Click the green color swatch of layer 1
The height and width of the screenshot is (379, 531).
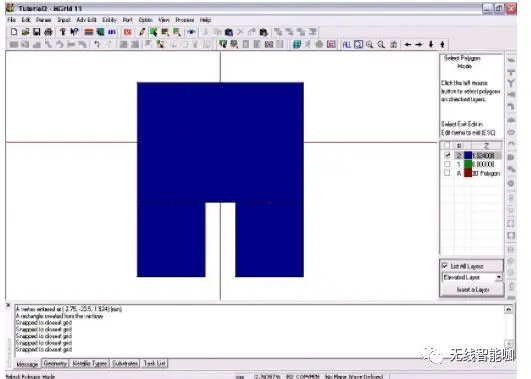468,164
